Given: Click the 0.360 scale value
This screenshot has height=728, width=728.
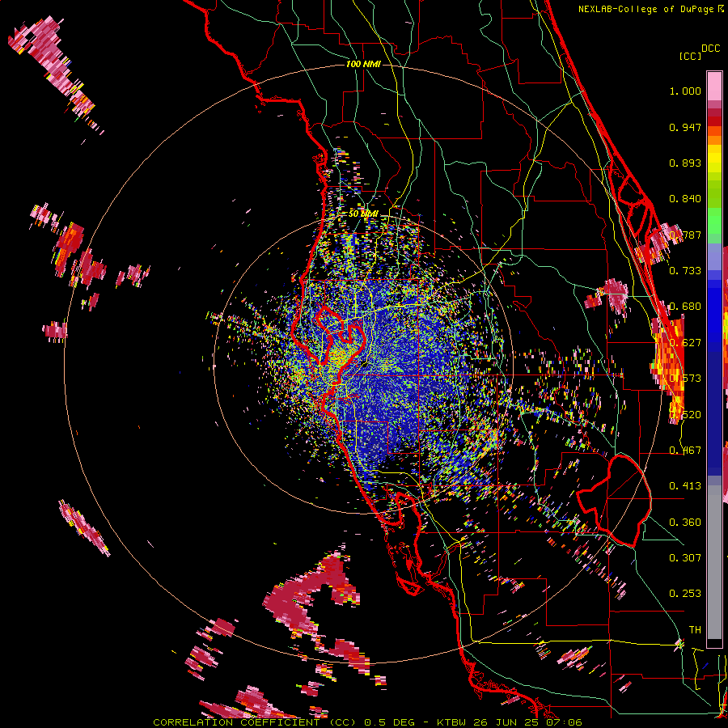Looking at the screenshot, I should tap(685, 523).
